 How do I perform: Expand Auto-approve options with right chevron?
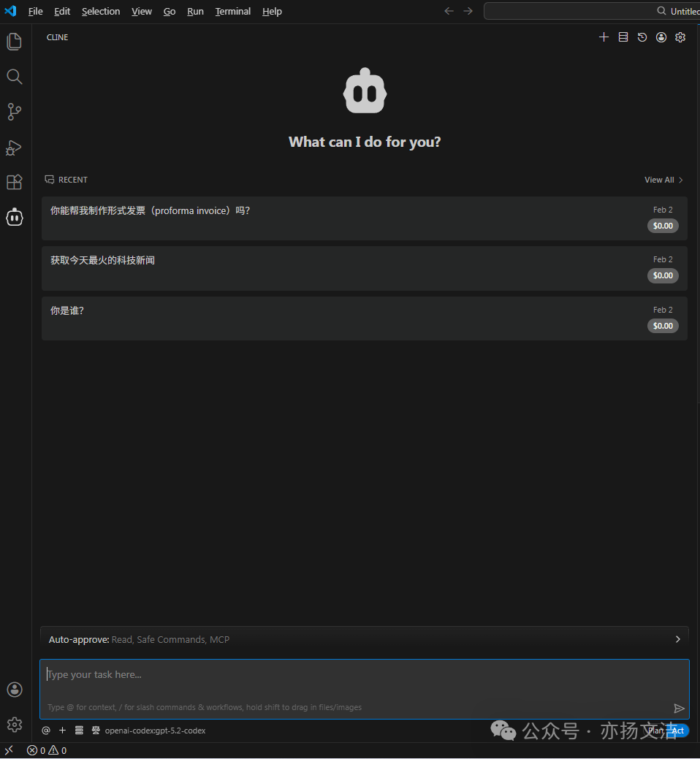(678, 638)
